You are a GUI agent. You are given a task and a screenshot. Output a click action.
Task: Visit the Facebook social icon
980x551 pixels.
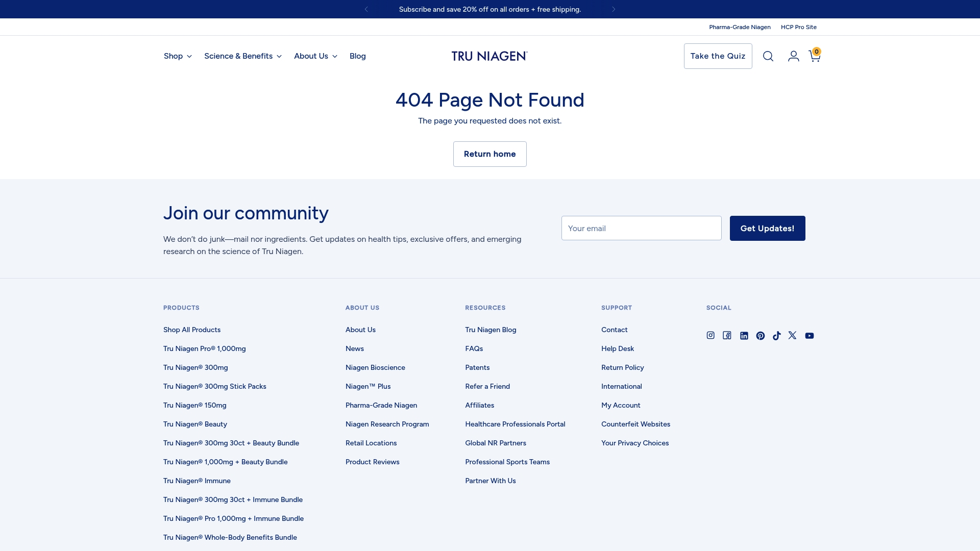(x=727, y=335)
